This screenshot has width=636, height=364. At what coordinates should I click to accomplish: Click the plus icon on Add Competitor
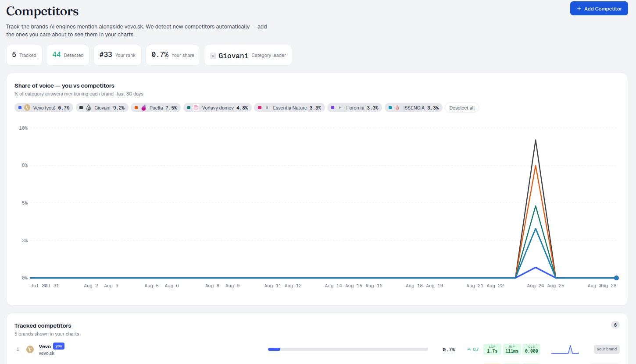(579, 9)
